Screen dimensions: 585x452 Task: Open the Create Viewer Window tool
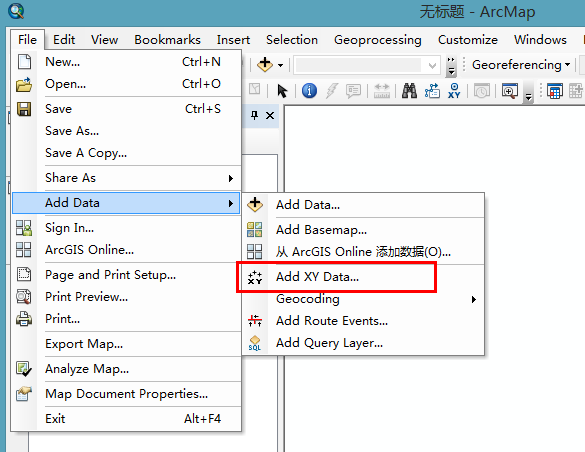click(510, 91)
